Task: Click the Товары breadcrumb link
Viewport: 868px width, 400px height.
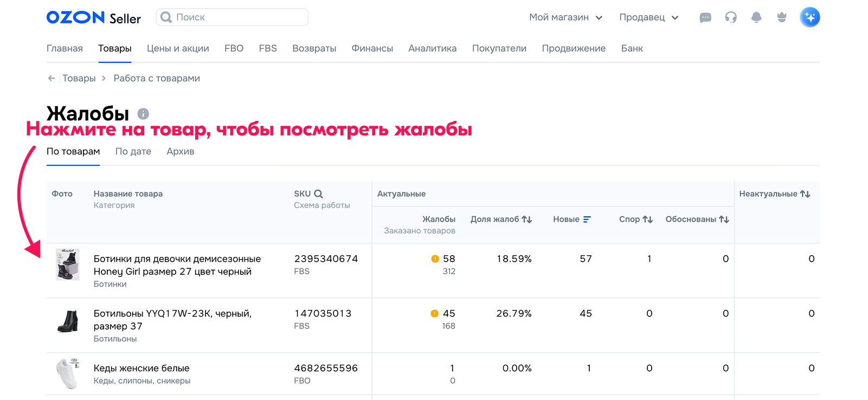Action: (79, 79)
